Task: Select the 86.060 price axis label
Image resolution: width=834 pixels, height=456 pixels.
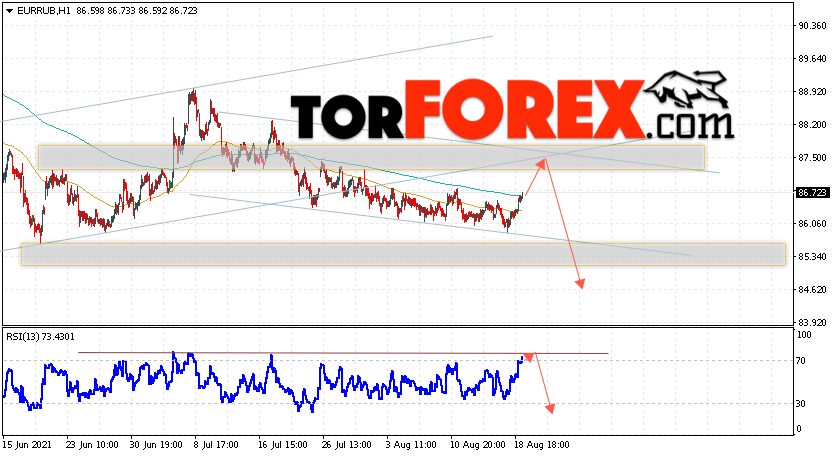Action: [x=812, y=223]
